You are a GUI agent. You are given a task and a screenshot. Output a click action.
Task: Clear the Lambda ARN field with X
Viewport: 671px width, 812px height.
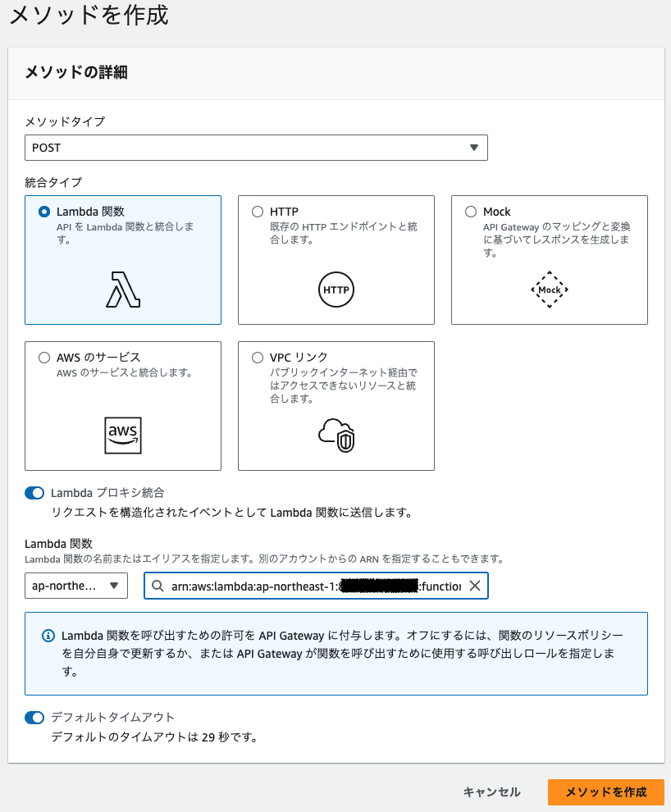pos(475,586)
